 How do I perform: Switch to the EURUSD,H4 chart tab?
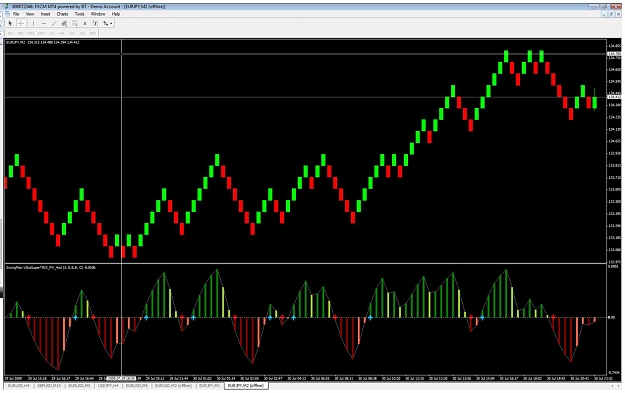click(x=19, y=386)
